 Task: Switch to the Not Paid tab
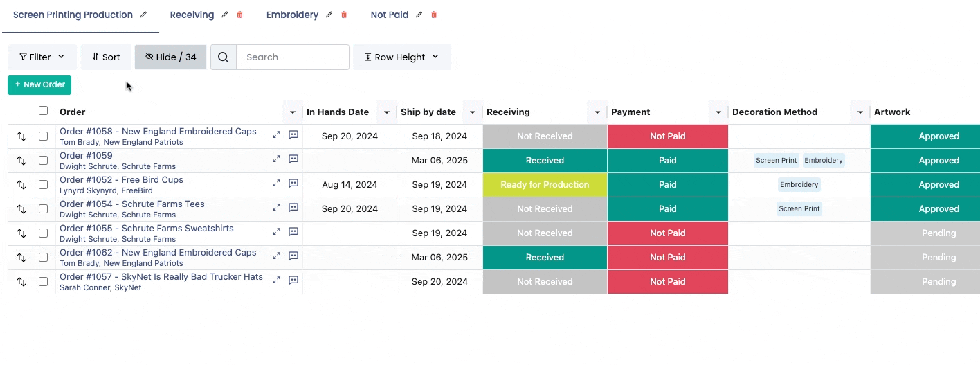(x=390, y=15)
